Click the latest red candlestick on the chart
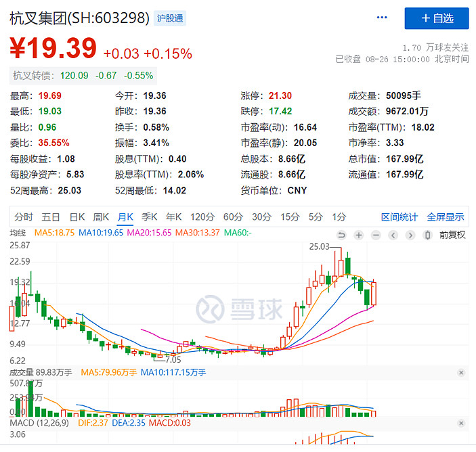Image resolution: width=476 pixels, height=452 pixels. [x=374, y=294]
